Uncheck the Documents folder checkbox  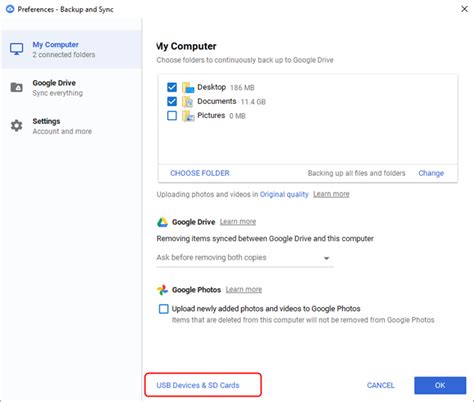pyautogui.click(x=172, y=101)
